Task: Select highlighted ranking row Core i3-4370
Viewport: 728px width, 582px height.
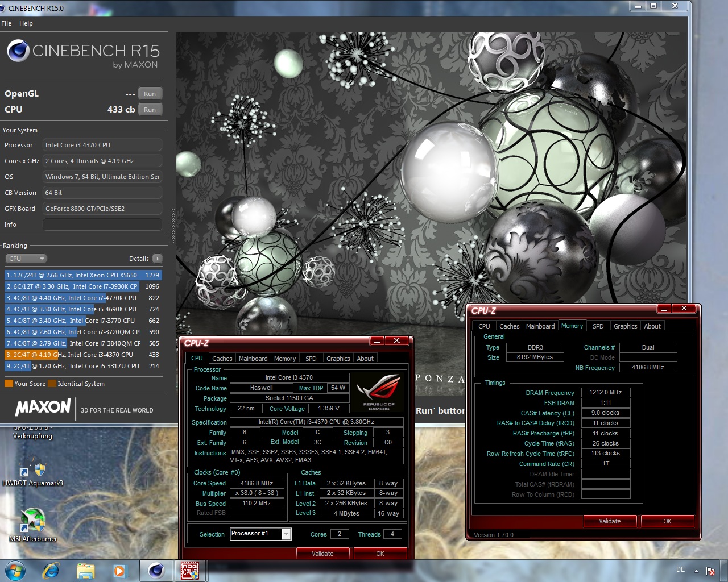Action: pyautogui.click(x=83, y=355)
